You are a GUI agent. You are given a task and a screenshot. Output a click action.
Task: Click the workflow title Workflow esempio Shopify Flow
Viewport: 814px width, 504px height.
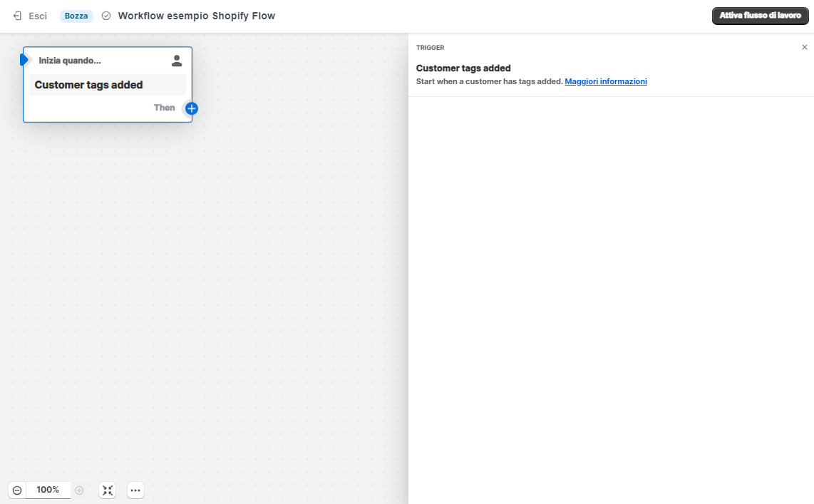click(197, 15)
